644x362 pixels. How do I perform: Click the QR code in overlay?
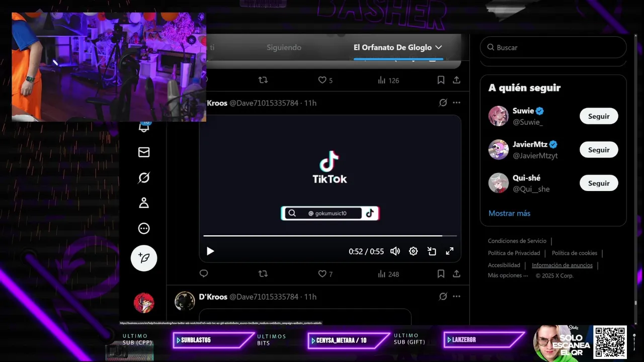610,342
